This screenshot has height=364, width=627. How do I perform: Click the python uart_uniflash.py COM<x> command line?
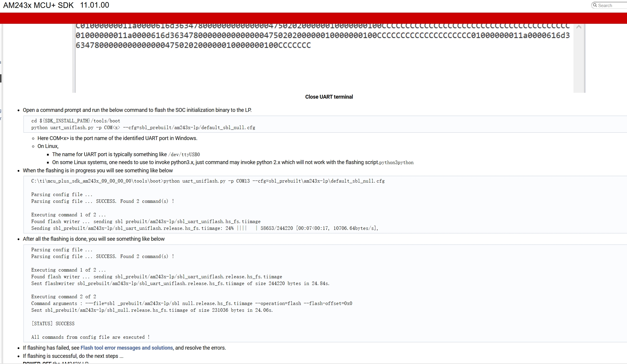point(143,128)
